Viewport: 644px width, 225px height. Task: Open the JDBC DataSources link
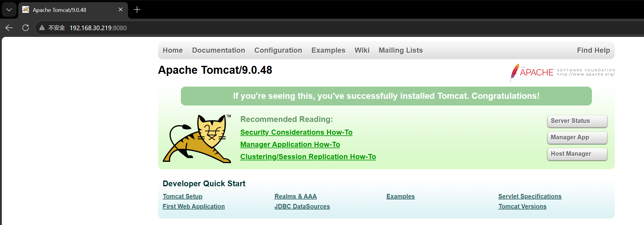[302, 206]
